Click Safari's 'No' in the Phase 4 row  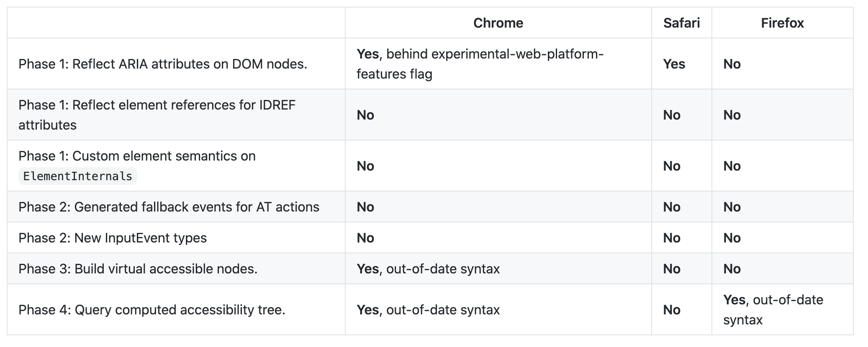pos(672,310)
